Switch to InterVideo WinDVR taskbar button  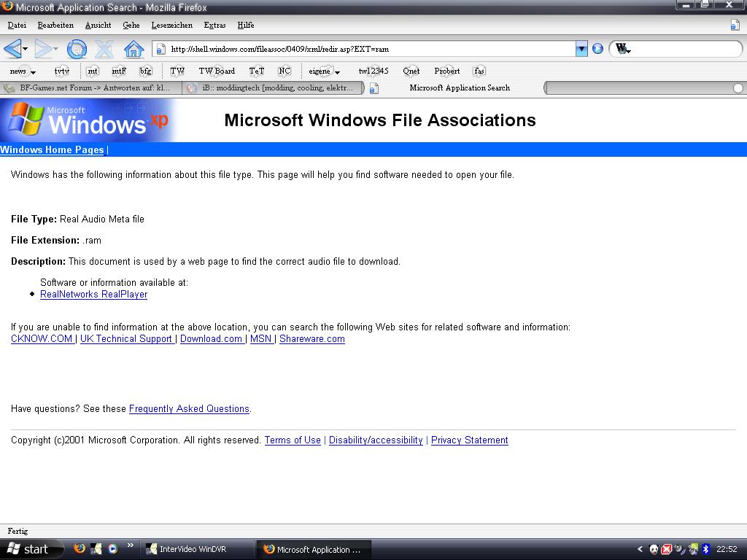click(197, 549)
